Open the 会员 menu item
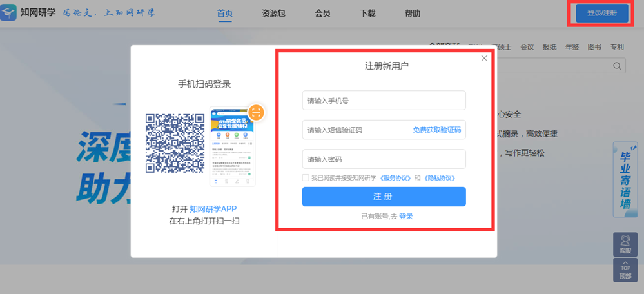This screenshot has height=294, width=644. (x=322, y=14)
